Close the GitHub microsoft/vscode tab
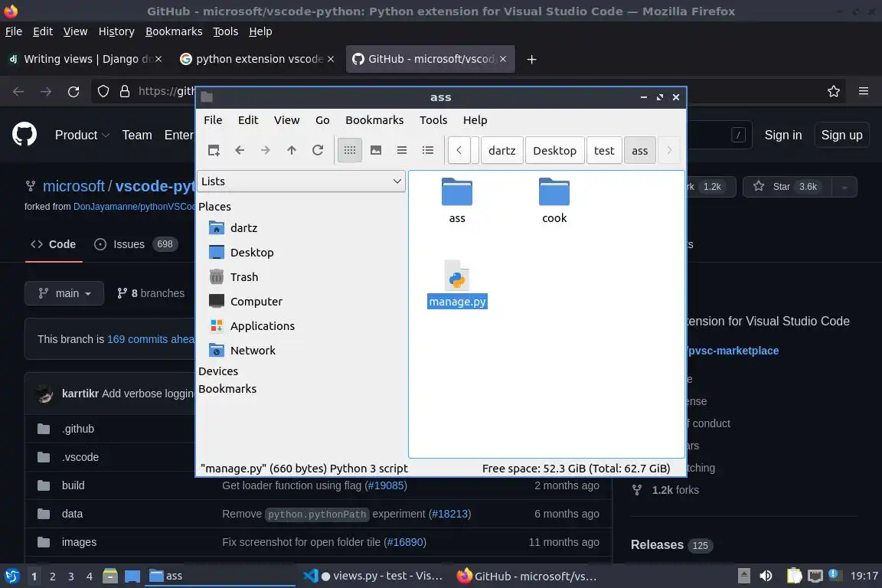Screen dimensions: 882x588 [503, 59]
